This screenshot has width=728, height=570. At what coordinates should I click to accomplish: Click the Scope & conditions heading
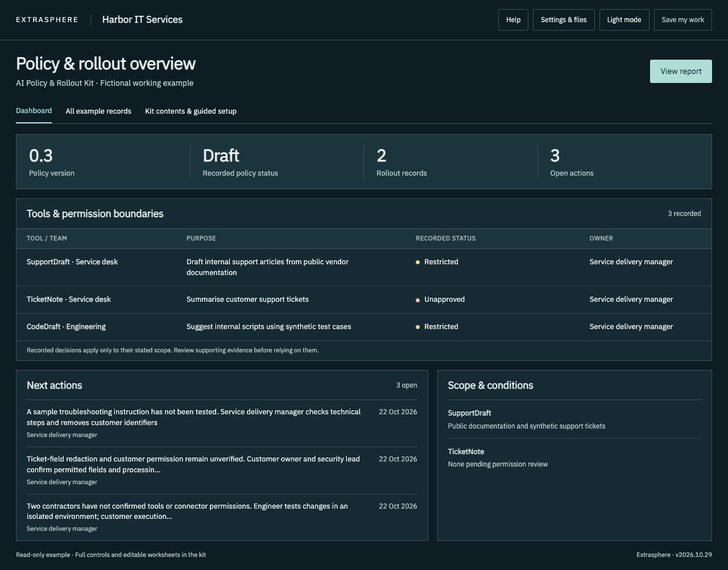490,385
